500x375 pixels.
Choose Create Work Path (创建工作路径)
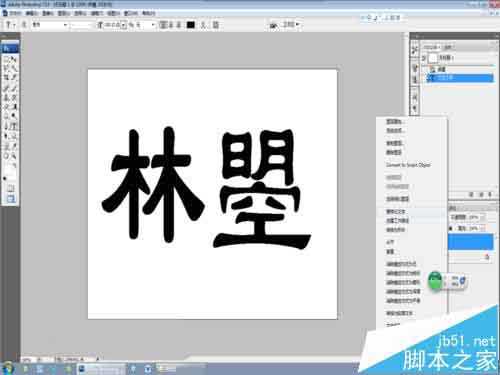(x=397, y=221)
